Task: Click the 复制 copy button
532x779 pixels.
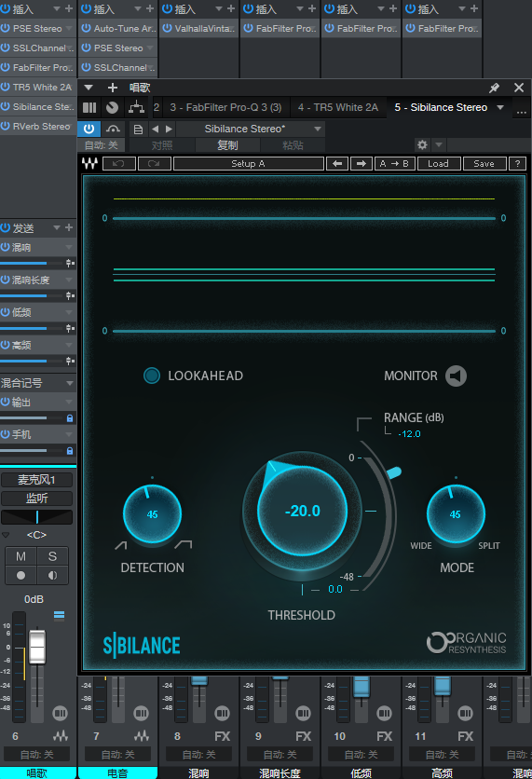Action: click(227, 145)
